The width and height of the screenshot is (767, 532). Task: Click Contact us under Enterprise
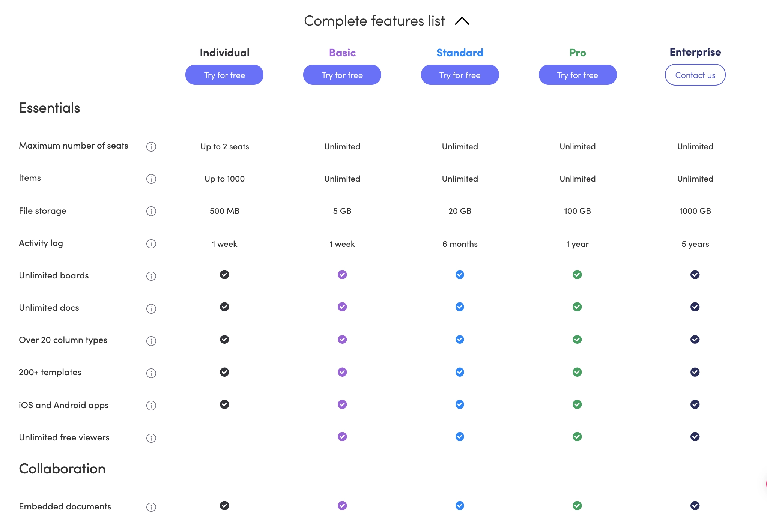tap(695, 75)
